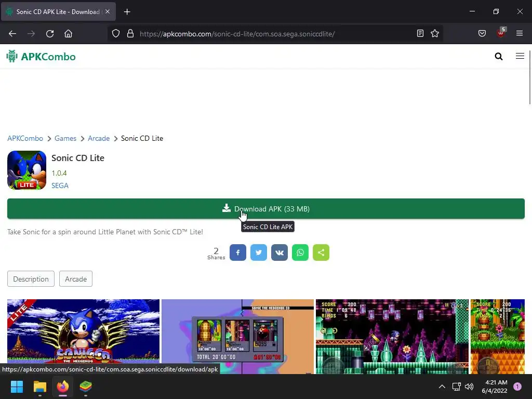Open the SEGA developer link
The height and width of the screenshot is (399, 532).
60,185
